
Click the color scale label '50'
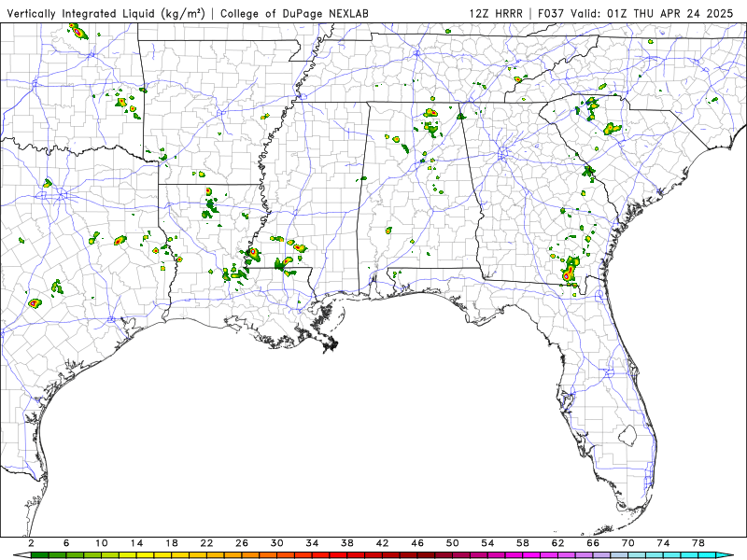[x=453, y=543]
